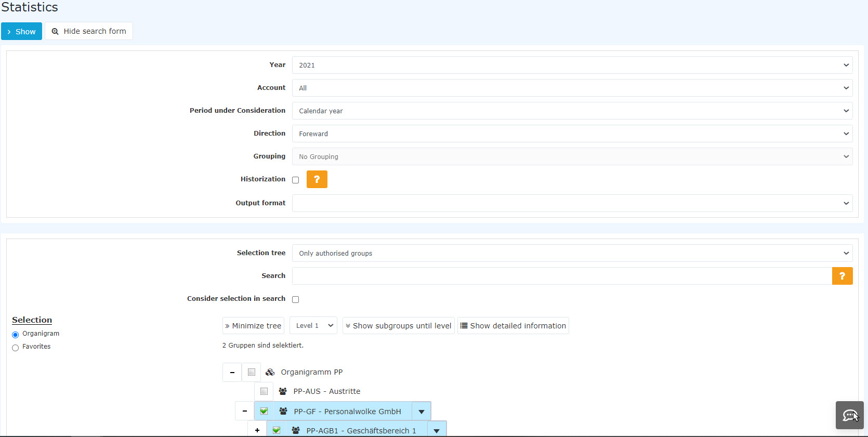This screenshot has width=868, height=437.
Task: Click Show detailed information button
Action: 513,326
